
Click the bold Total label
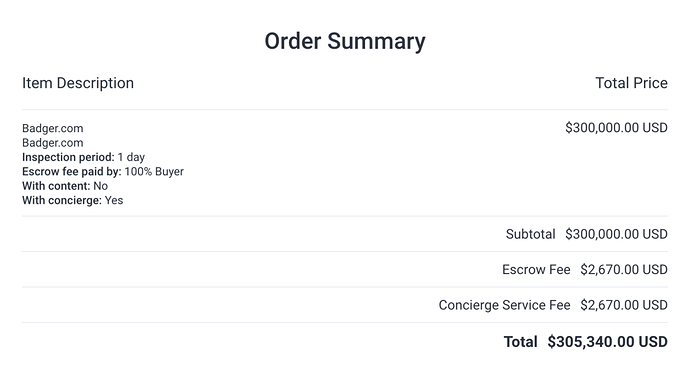coord(521,342)
